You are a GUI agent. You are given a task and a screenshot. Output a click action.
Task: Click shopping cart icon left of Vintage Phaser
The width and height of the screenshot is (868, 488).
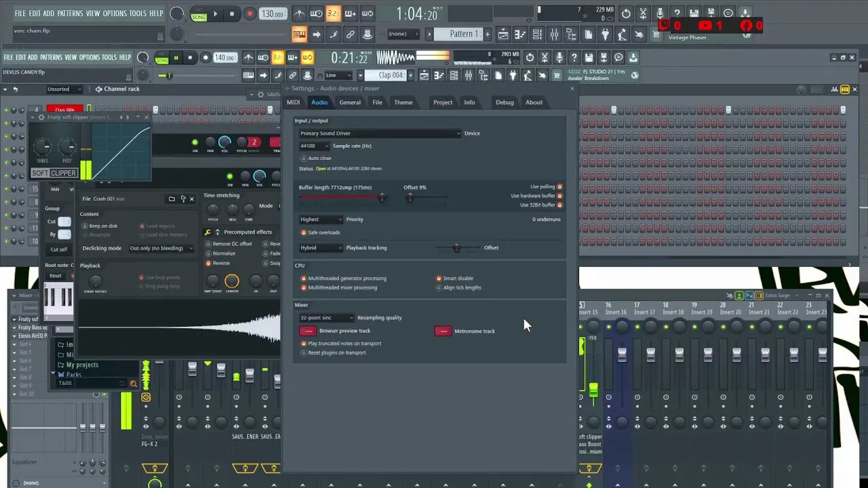[x=656, y=34]
